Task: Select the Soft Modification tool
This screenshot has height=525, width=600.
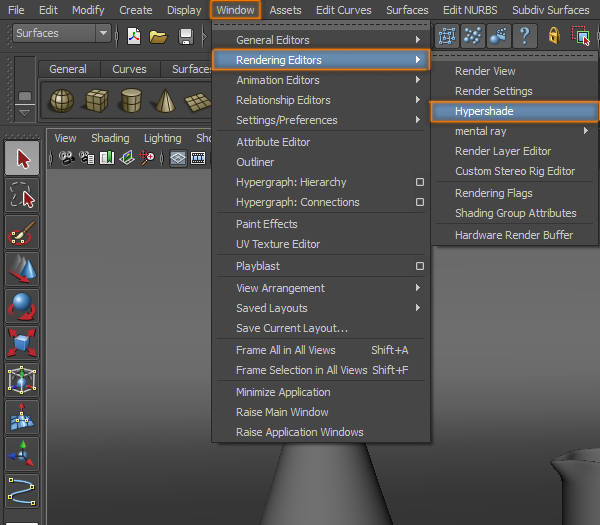Action: tap(22, 418)
